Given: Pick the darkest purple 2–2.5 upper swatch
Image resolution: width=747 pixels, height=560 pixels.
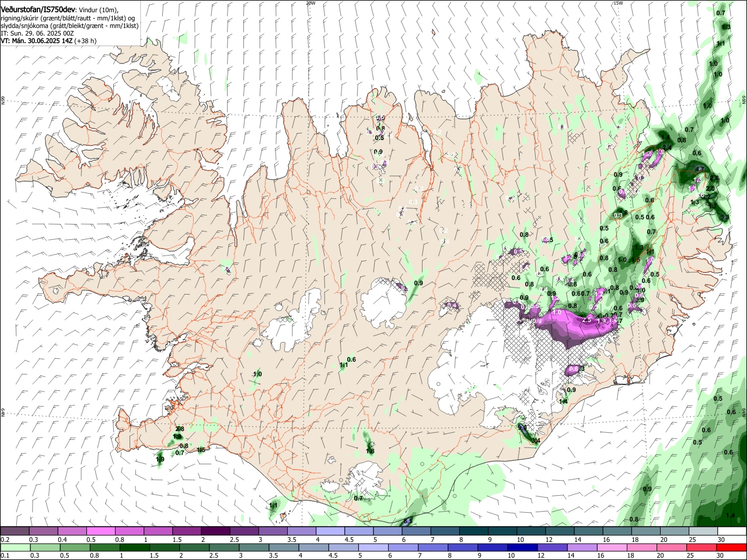Looking at the screenshot, I should tap(215, 531).
